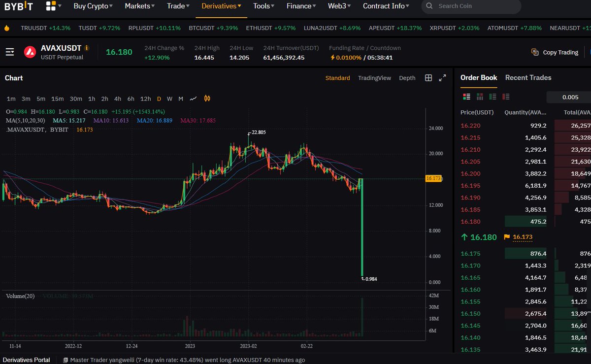Click the Copy Trading link
This screenshot has width=591, height=364.
click(x=560, y=52)
